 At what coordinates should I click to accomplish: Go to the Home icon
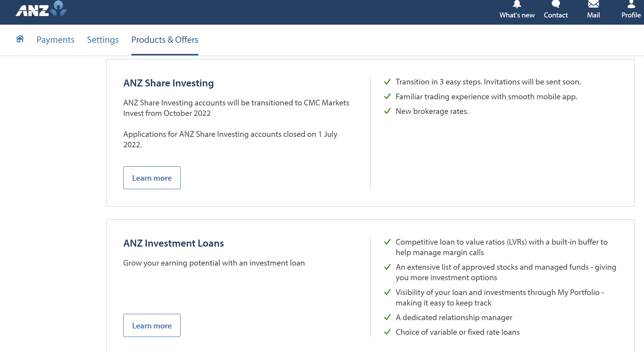coord(20,39)
